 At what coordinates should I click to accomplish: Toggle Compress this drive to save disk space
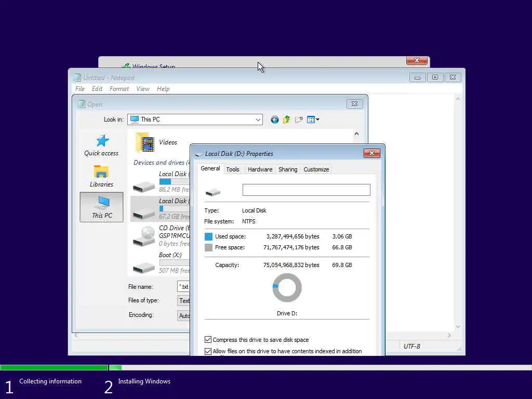[x=208, y=340]
